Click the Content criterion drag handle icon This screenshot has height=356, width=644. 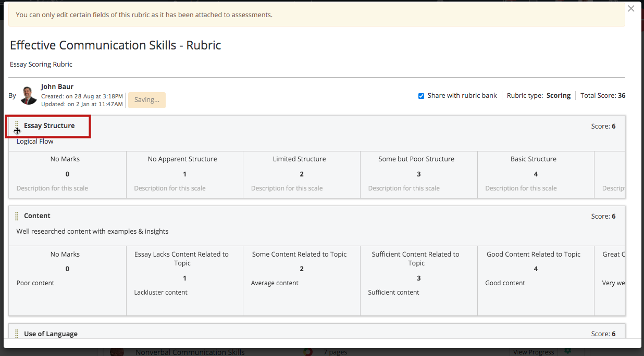click(17, 216)
